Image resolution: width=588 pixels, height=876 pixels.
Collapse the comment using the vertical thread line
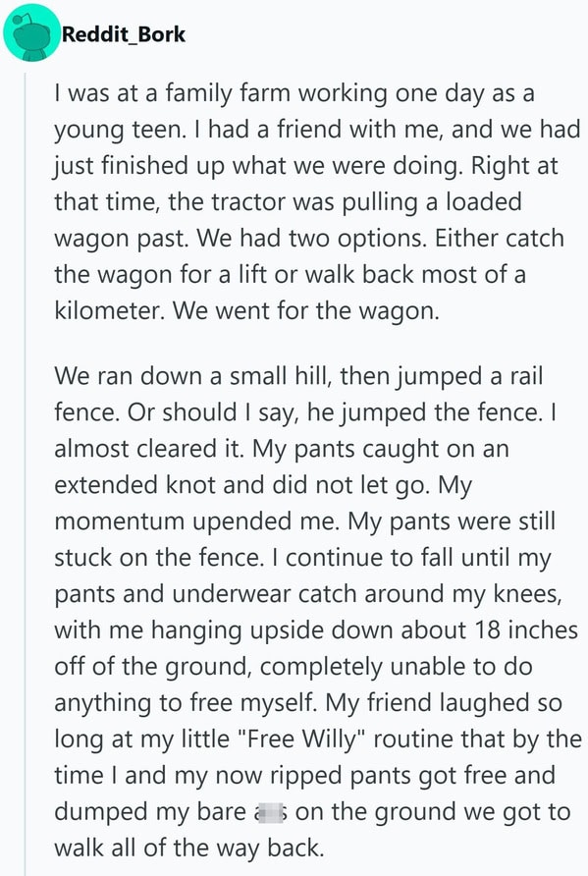[26, 473]
